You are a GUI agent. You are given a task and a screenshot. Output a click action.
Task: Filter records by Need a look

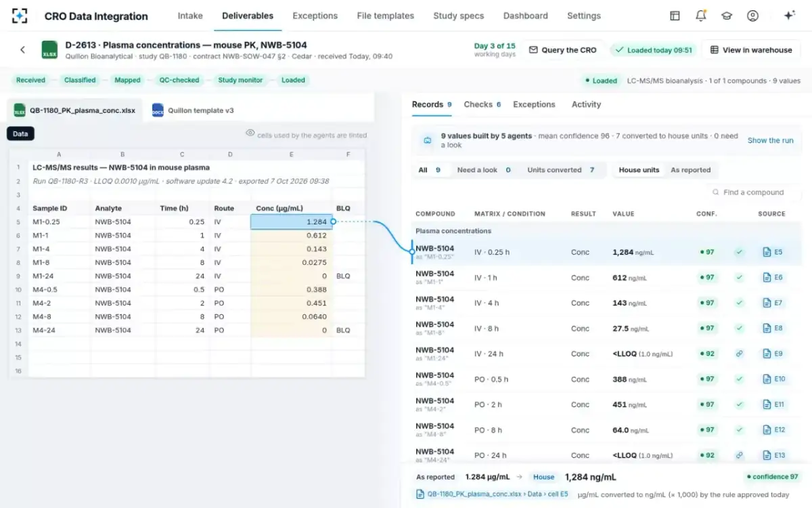pos(484,170)
